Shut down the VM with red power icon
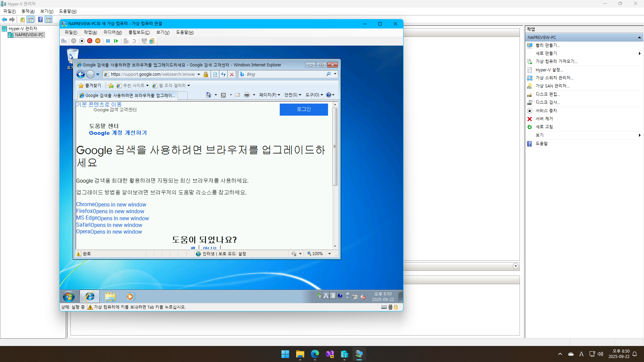Viewport: 644px width, 362px height. [90, 41]
